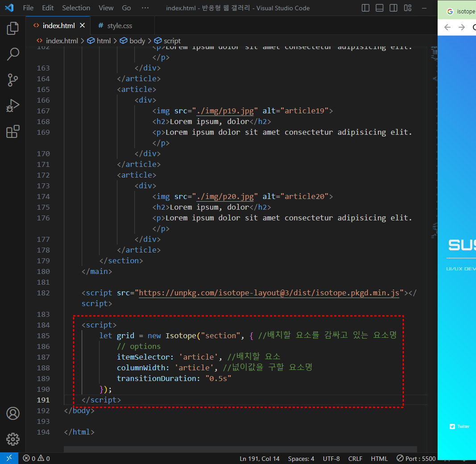Toggle the secondary side bar layout icon
This screenshot has width=476, height=464.
click(x=393, y=8)
